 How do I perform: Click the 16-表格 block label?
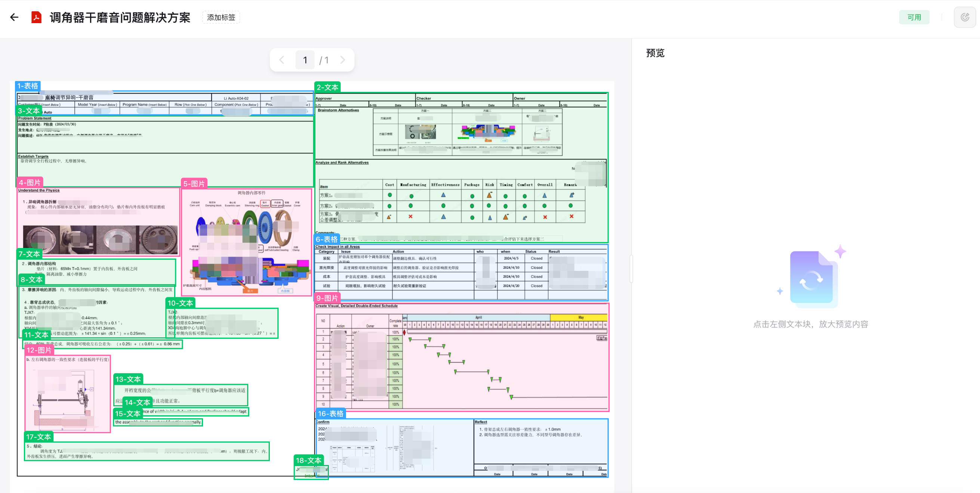[330, 413]
